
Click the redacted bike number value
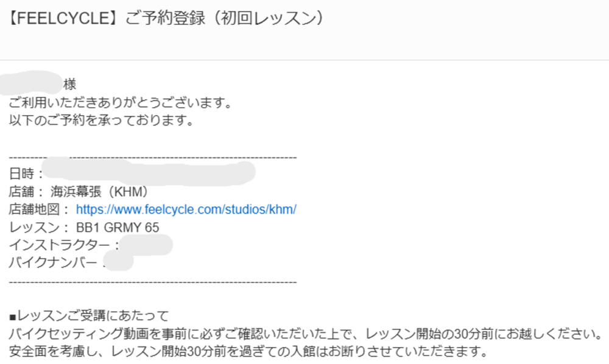119,261
